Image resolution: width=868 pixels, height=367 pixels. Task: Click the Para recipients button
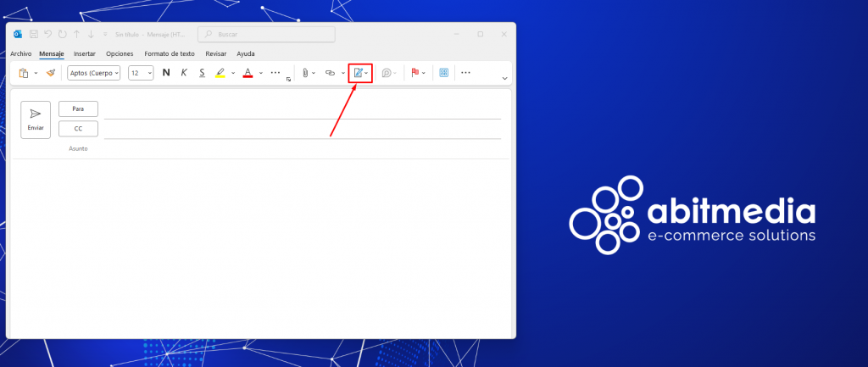click(78, 108)
